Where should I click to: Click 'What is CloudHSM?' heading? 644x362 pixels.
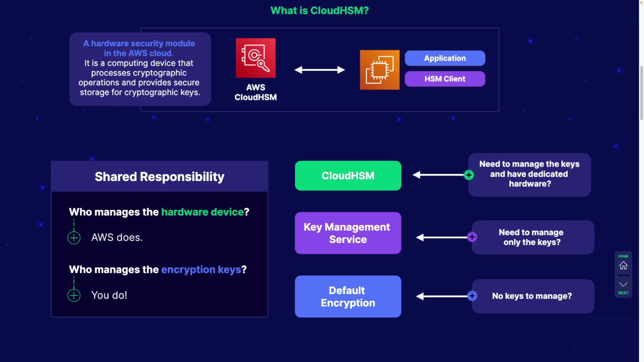319,10
